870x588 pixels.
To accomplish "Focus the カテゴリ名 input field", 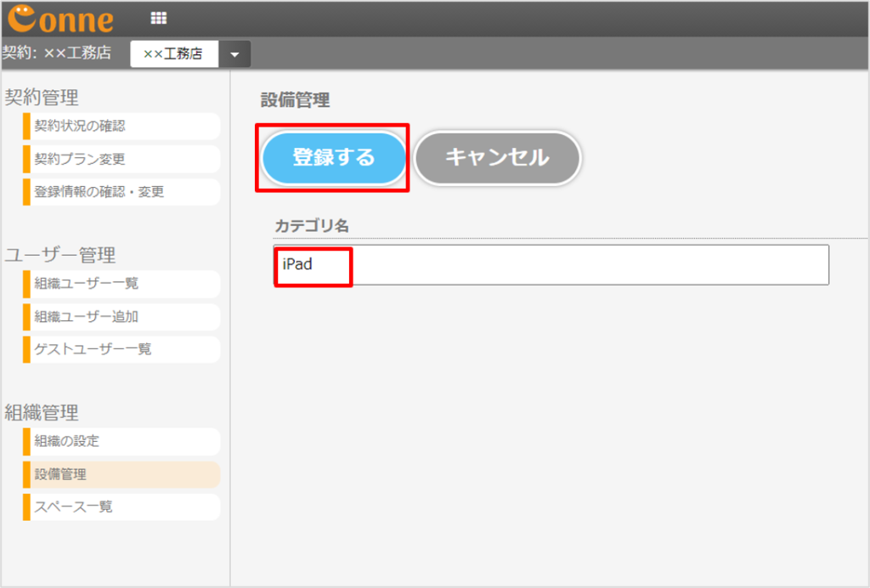I will click(551, 264).
